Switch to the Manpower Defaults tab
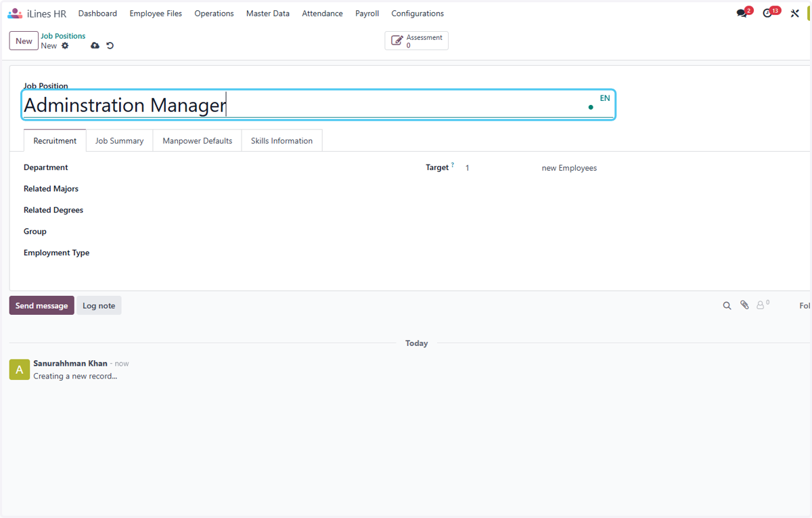The height and width of the screenshot is (518, 812). pyautogui.click(x=198, y=141)
